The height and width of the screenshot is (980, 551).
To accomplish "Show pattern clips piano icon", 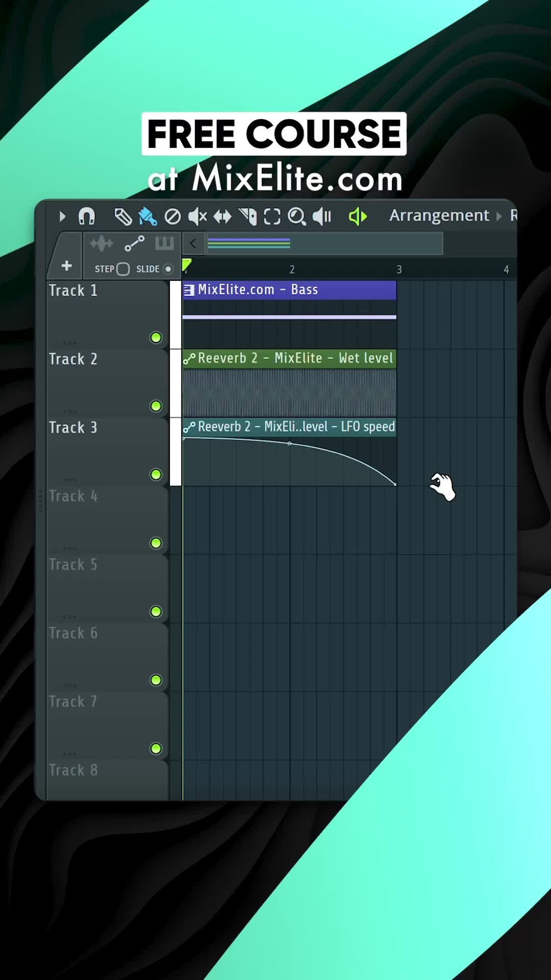I will [164, 243].
